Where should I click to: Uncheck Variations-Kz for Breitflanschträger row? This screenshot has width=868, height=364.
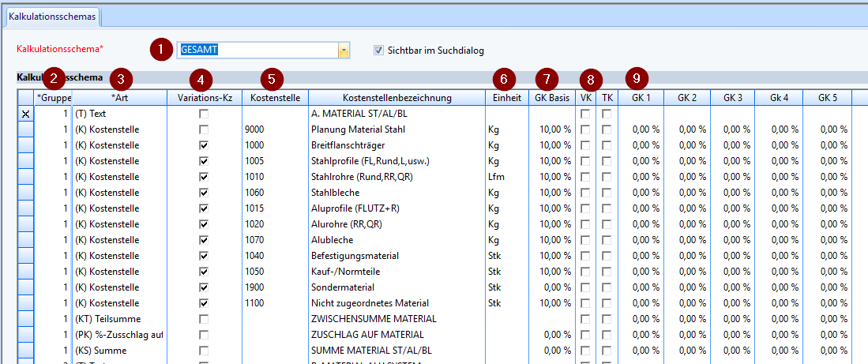[204, 145]
